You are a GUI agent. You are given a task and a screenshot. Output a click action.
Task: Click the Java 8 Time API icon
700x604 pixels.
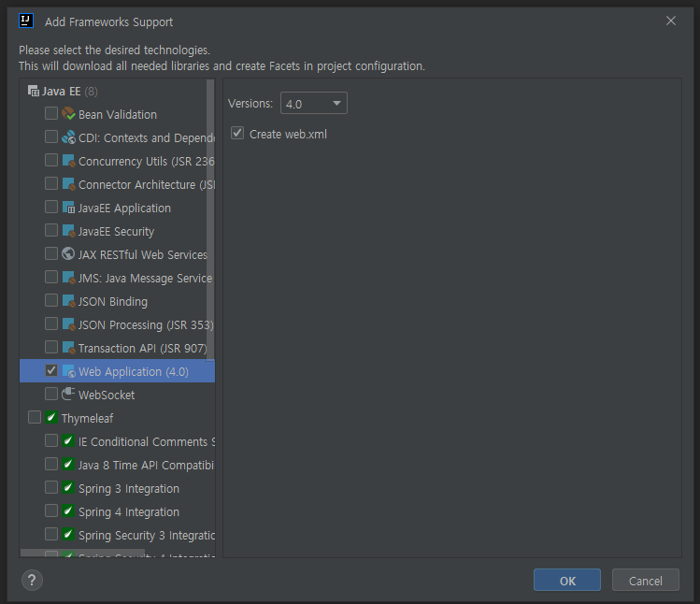(x=68, y=464)
